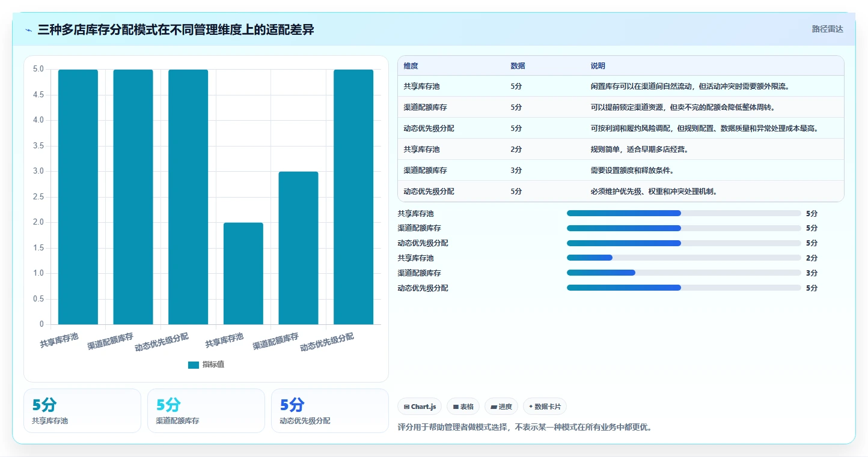868x457 pixels.
Task: Click the 2分 value beside the progress bars
Action: 812,258
